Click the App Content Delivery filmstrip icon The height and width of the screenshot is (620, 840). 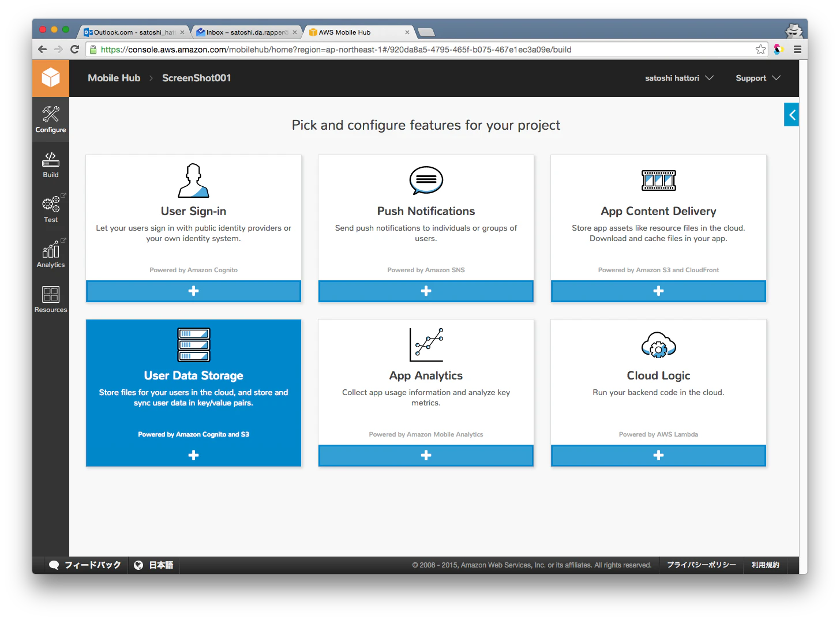point(659,181)
